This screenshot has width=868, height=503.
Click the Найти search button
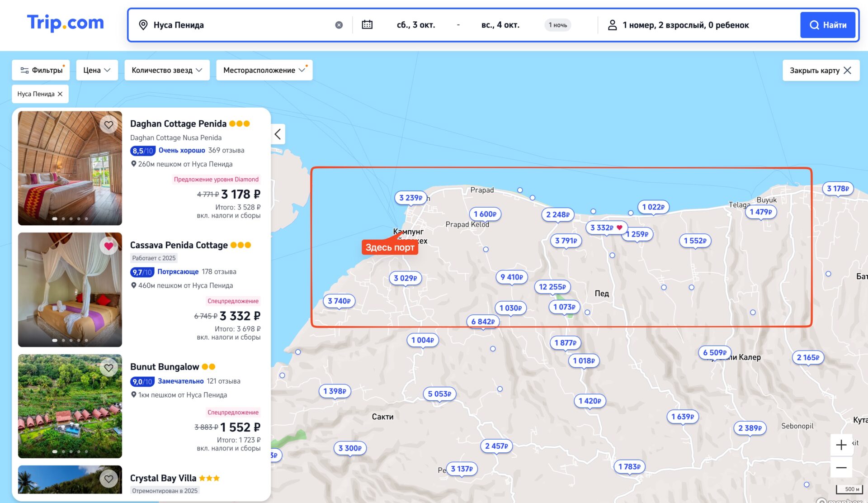tap(828, 25)
